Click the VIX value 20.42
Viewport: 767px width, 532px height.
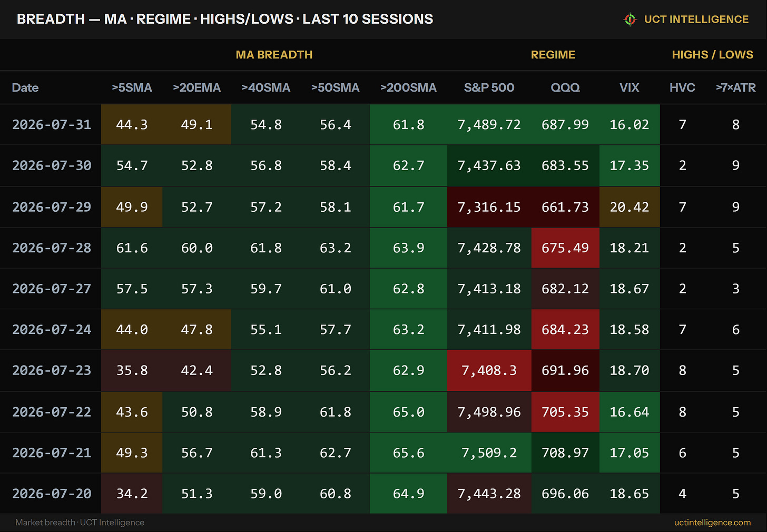tap(630, 207)
